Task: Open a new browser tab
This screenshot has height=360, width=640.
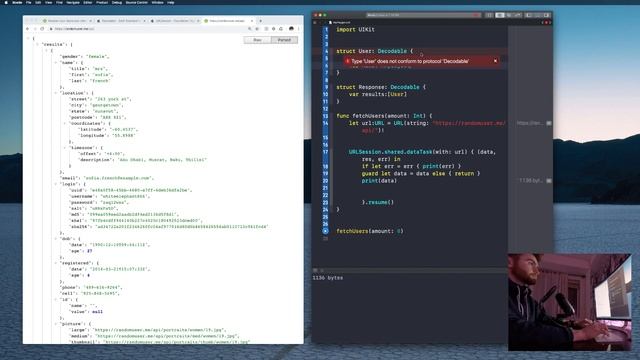Action: (x=260, y=20)
